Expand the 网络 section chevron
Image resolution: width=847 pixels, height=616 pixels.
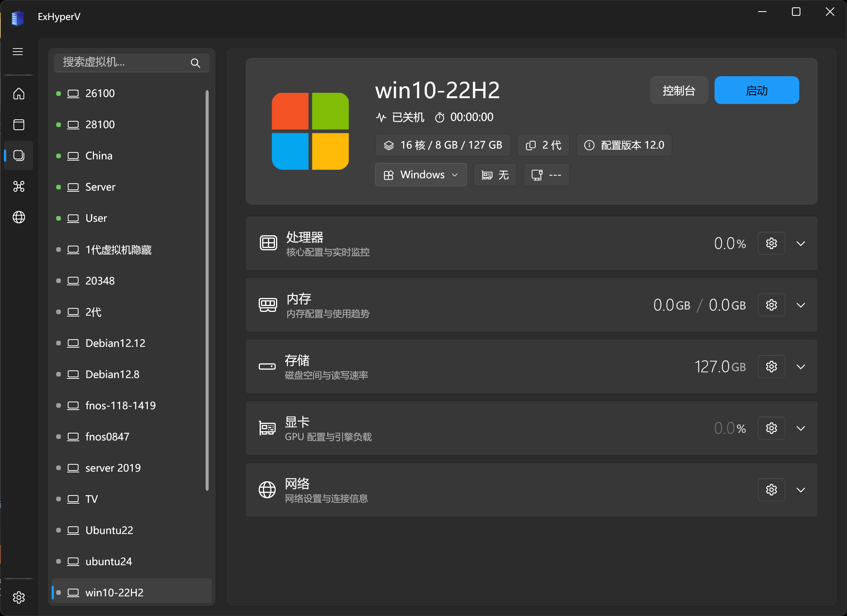pyautogui.click(x=801, y=490)
